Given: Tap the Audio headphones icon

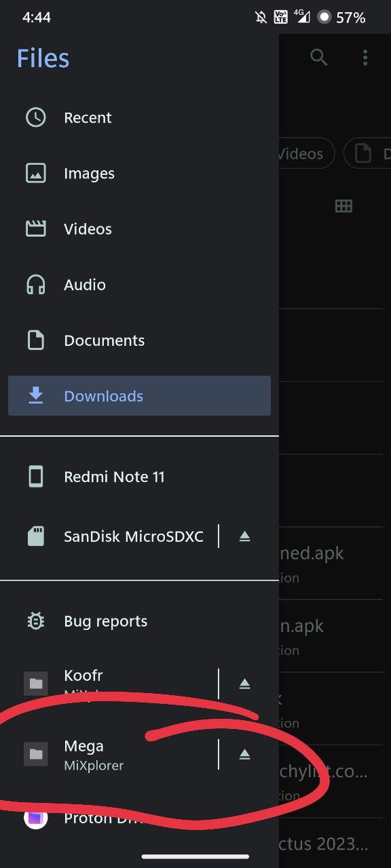Looking at the screenshot, I should click(35, 285).
